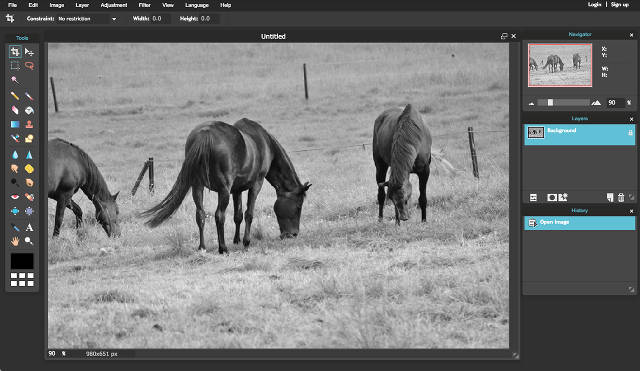
Task: Open the Image menu
Action: coord(57,5)
